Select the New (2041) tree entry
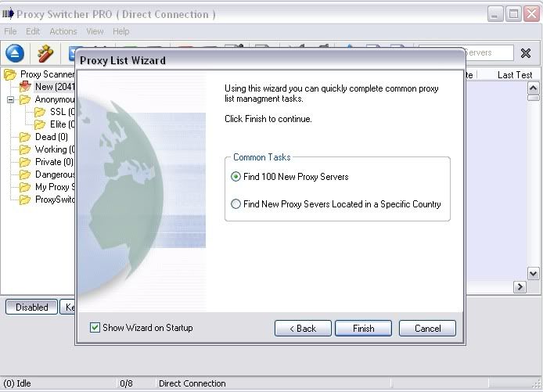The width and height of the screenshot is (543, 392). (54, 87)
